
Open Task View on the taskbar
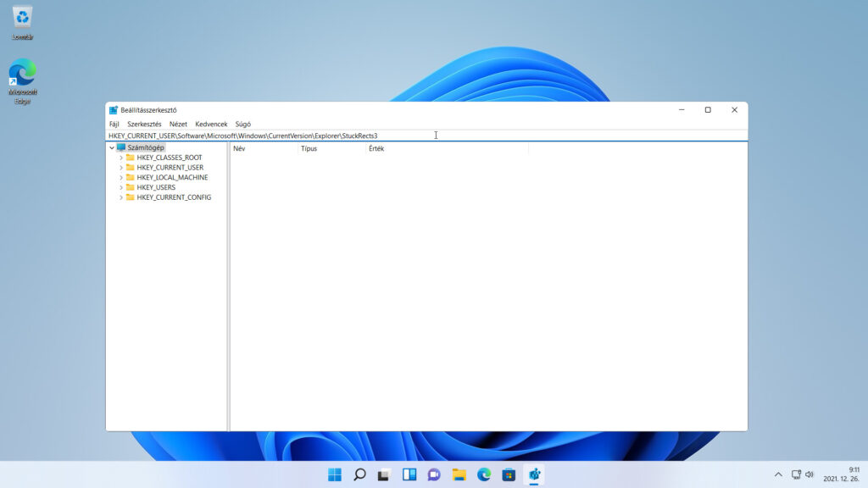tap(384, 474)
